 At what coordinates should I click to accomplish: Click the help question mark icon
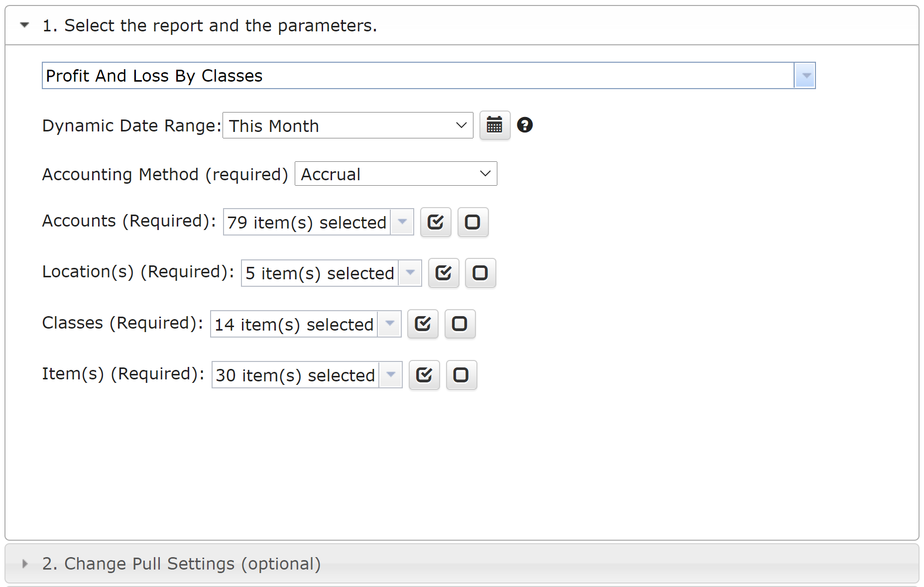pos(525,125)
